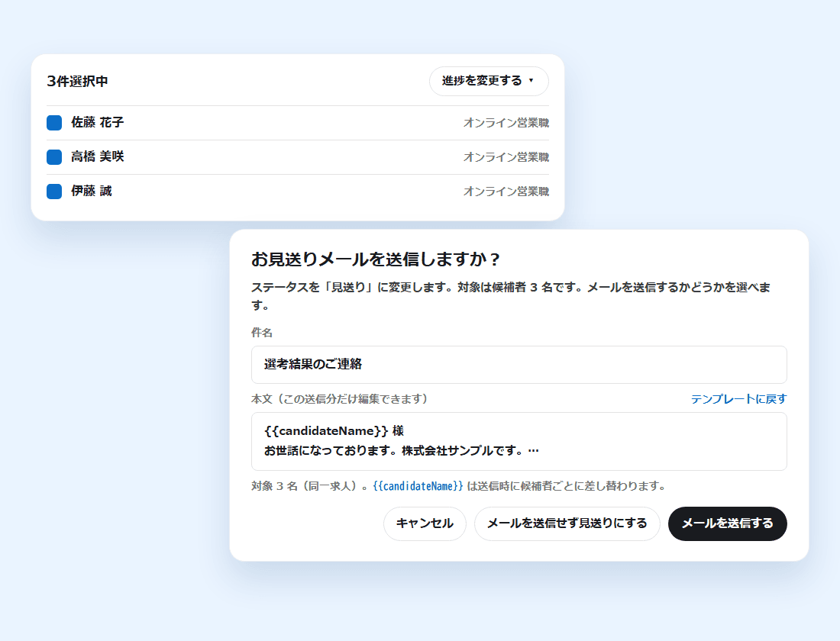Click テンプレートに戻す link
Viewport: 840px width, 641px height.
[x=738, y=399]
